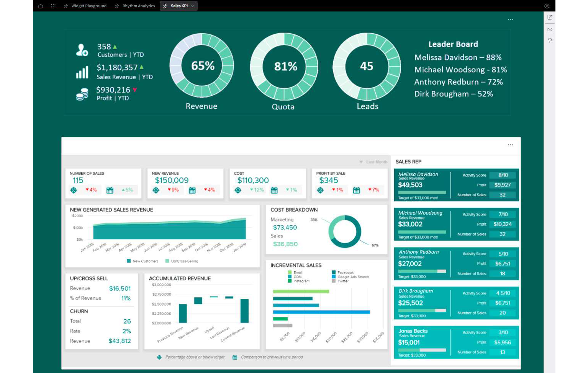Screen dimensions: 588x373
Task: Select Dirk Brougham – 52% in Leader Board
Action: click(454, 94)
